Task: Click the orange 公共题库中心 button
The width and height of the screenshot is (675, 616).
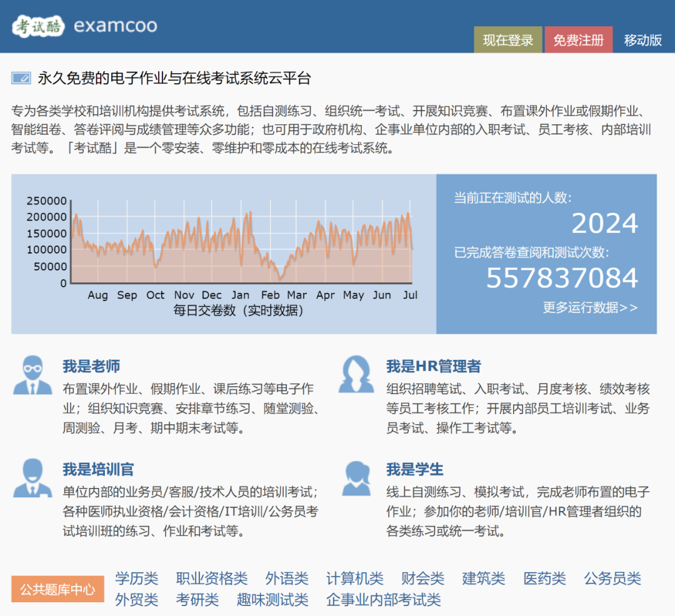Action: click(x=57, y=589)
